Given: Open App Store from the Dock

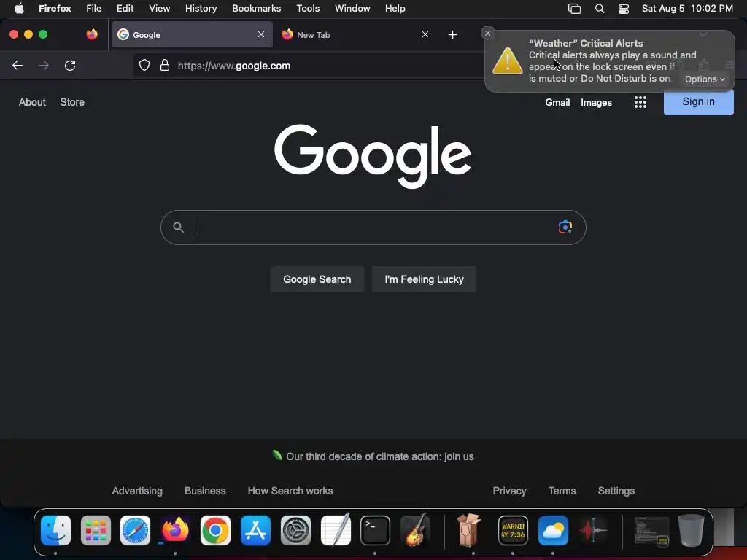Looking at the screenshot, I should point(255,530).
